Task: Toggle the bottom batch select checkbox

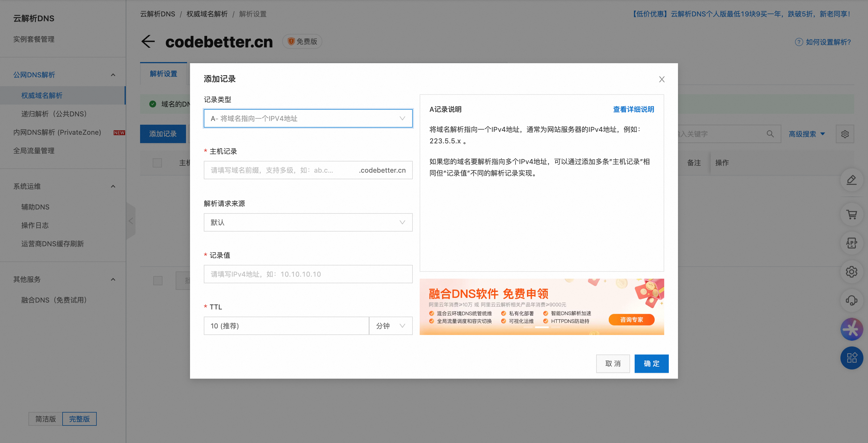Action: (158, 280)
